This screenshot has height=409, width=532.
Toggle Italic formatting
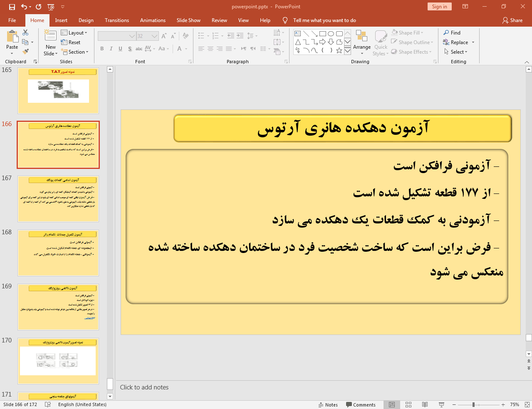tap(111, 49)
